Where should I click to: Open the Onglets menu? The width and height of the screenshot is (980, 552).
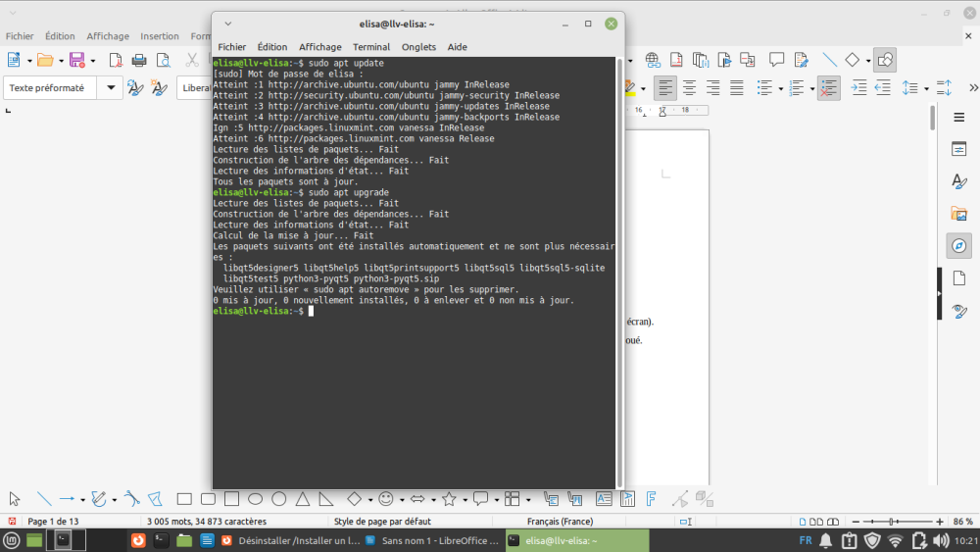[x=418, y=47]
